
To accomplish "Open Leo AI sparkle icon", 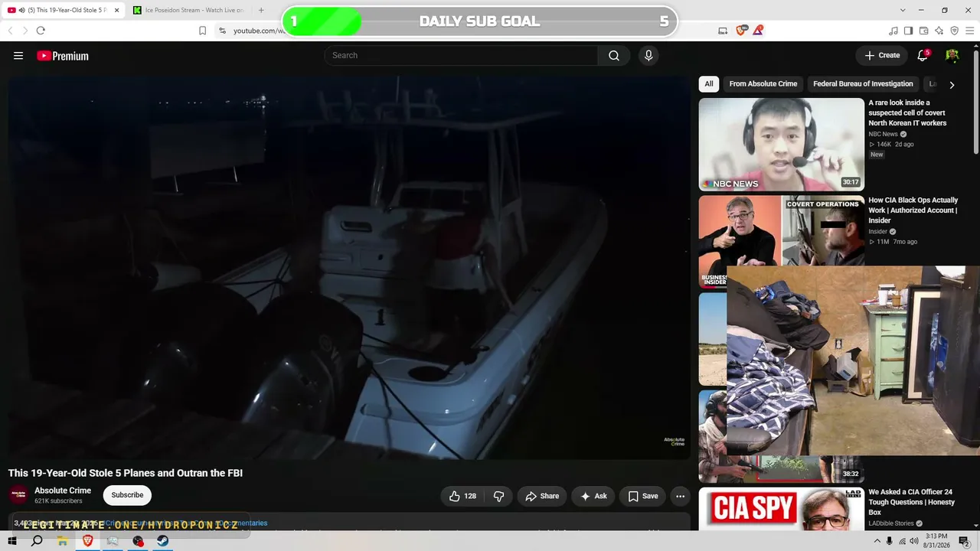I will coord(939,31).
